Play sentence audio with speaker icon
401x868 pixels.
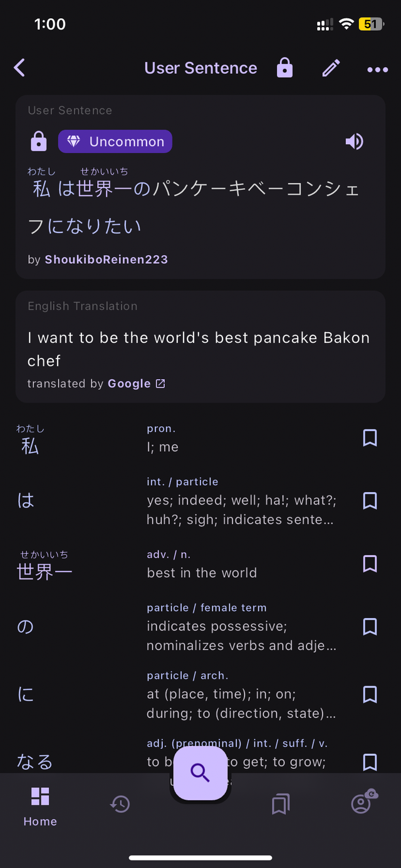pos(354,142)
